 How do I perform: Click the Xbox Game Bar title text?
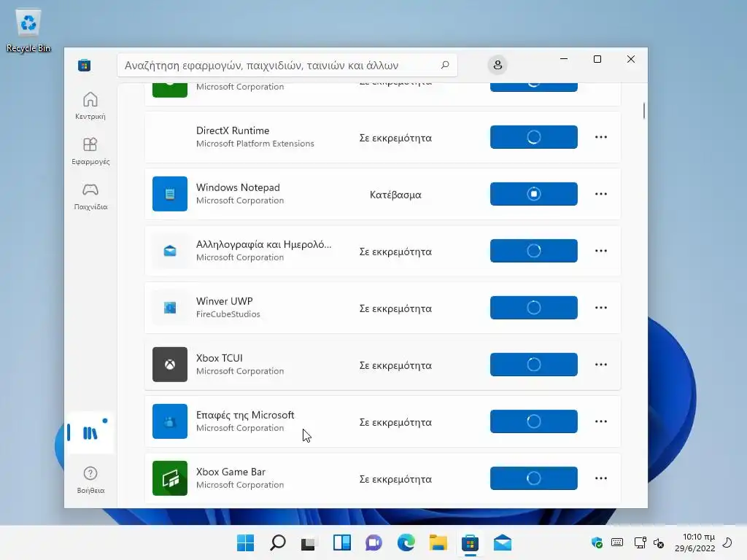point(231,472)
